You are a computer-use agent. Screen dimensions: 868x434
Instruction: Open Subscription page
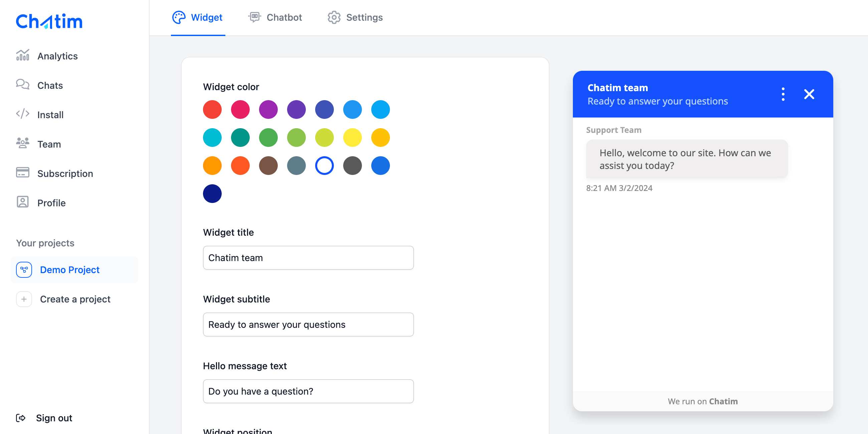pos(65,174)
